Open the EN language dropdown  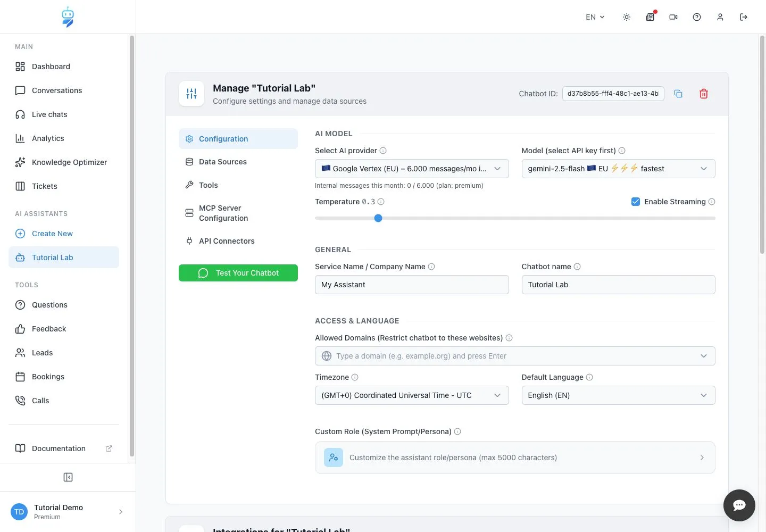click(x=595, y=17)
